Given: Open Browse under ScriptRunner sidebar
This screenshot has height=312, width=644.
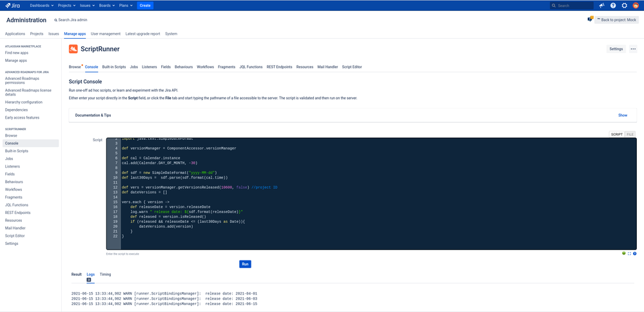Looking at the screenshot, I should tap(11, 135).
